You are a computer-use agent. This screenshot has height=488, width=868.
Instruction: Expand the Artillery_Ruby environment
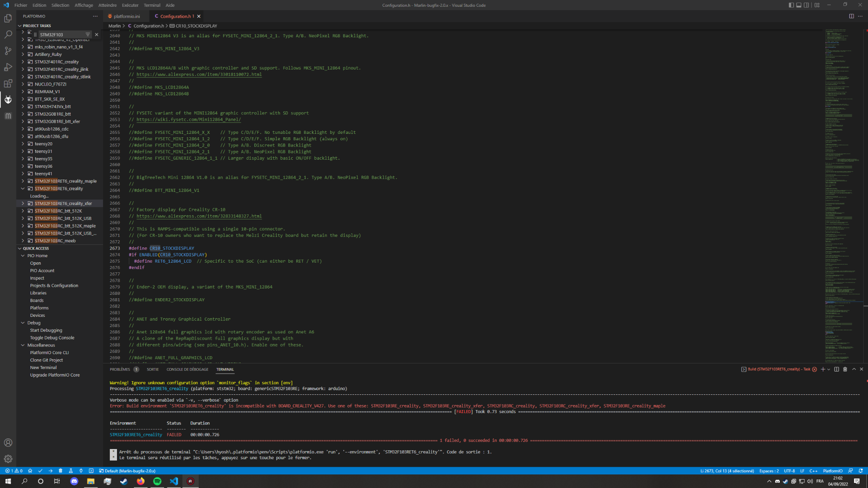click(23, 54)
